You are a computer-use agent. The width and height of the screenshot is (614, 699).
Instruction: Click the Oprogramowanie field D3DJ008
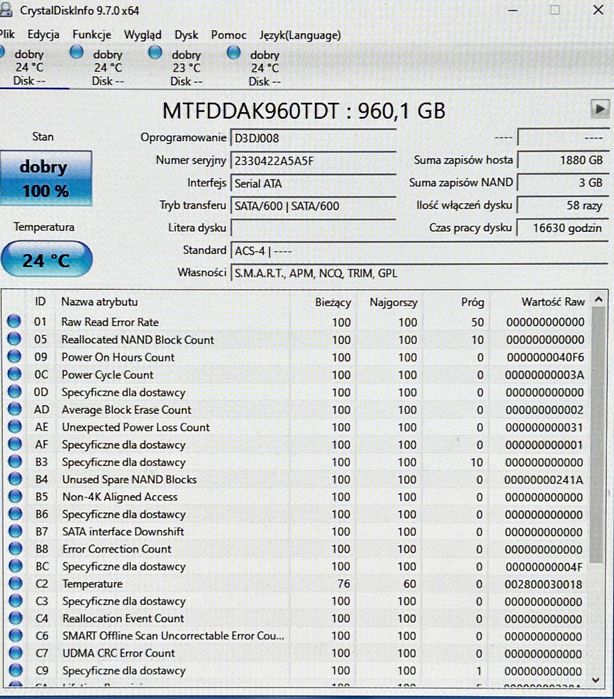tap(313, 138)
